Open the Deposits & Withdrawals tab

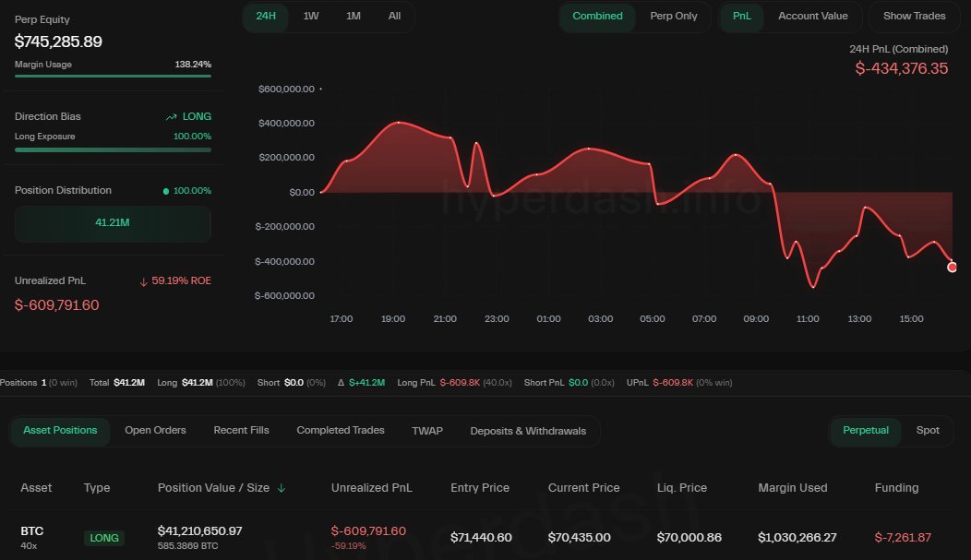pyautogui.click(x=528, y=430)
